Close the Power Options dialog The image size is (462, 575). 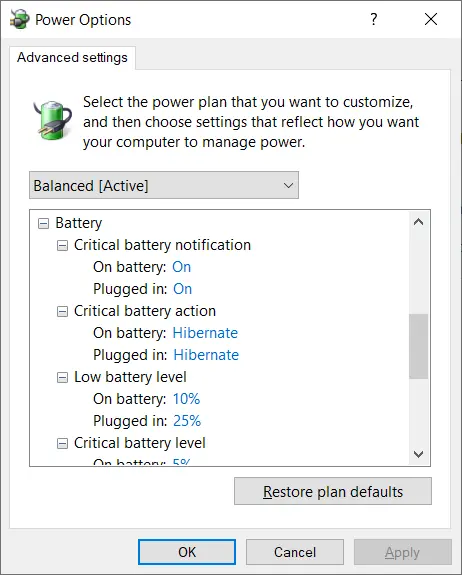coord(431,19)
